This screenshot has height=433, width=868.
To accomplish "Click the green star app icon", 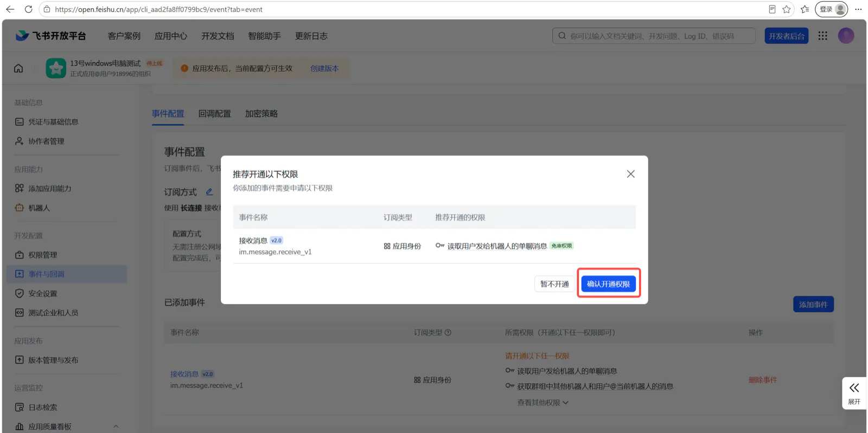I will coord(56,68).
